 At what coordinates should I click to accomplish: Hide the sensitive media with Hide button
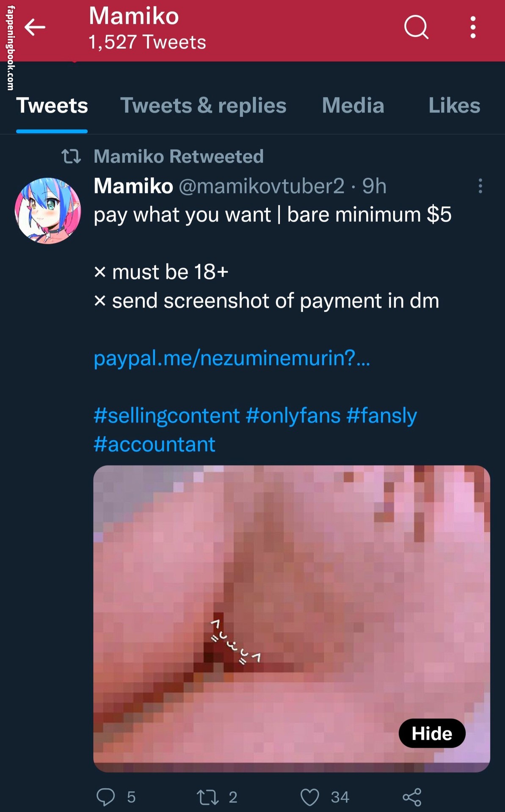click(x=432, y=733)
